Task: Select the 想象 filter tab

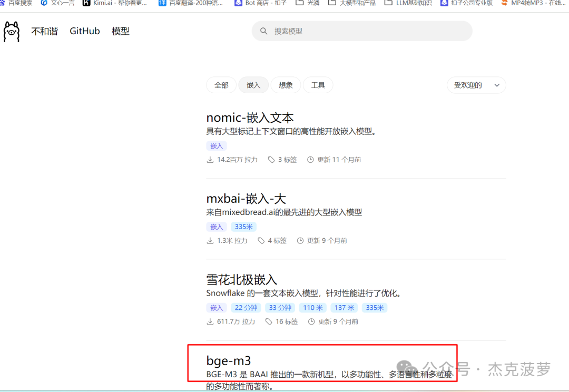Action: click(x=286, y=85)
